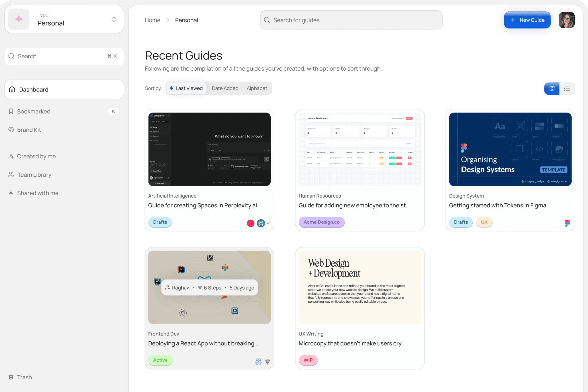Open the Brand Kit palette icon
The height and width of the screenshot is (392, 588).
pos(11,130)
